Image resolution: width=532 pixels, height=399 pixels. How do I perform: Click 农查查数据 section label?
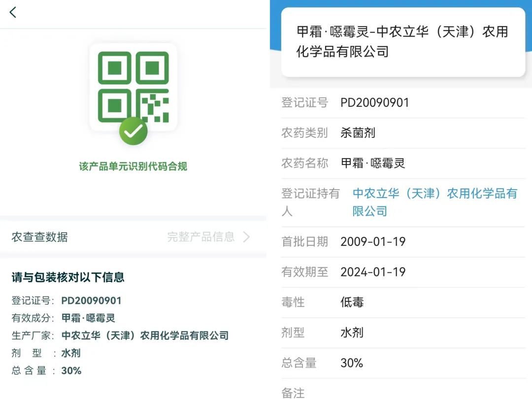tap(40, 237)
